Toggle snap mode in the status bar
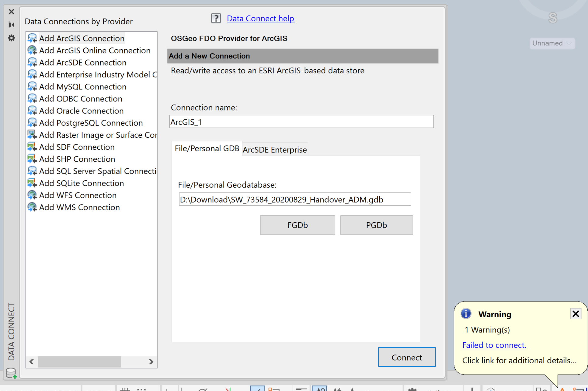Image resolution: width=588 pixels, height=391 pixels. point(142,389)
